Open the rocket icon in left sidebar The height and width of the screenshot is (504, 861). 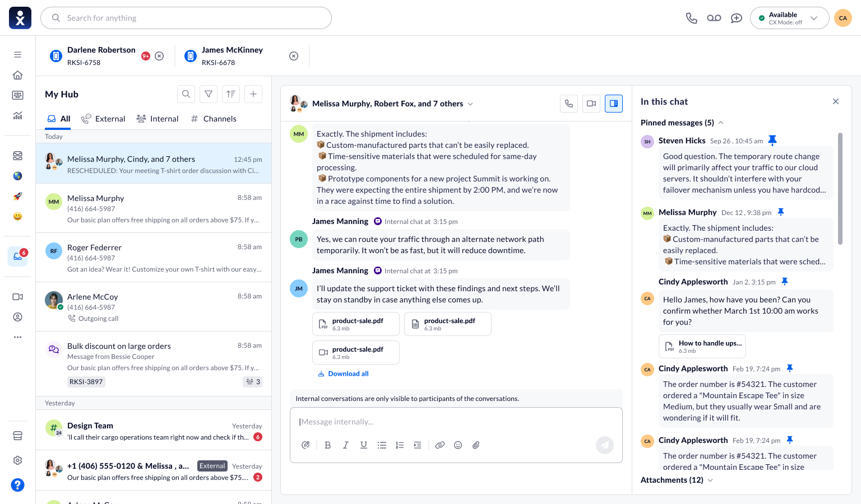coord(18,196)
